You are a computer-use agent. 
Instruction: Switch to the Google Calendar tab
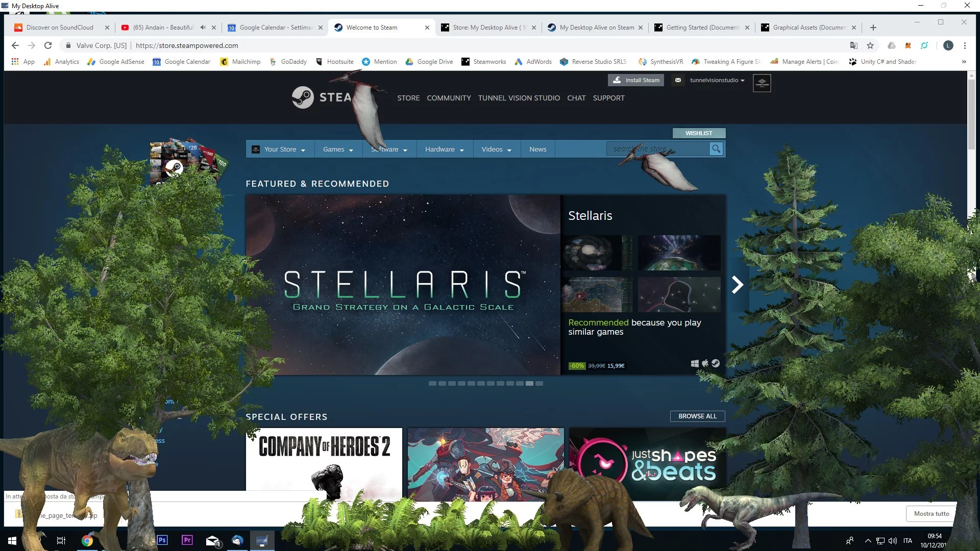pyautogui.click(x=275, y=28)
